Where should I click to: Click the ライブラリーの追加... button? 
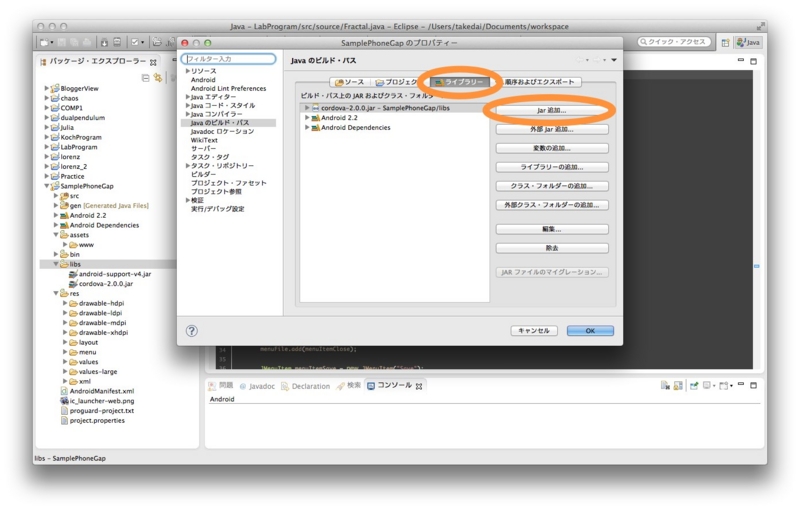tap(552, 167)
